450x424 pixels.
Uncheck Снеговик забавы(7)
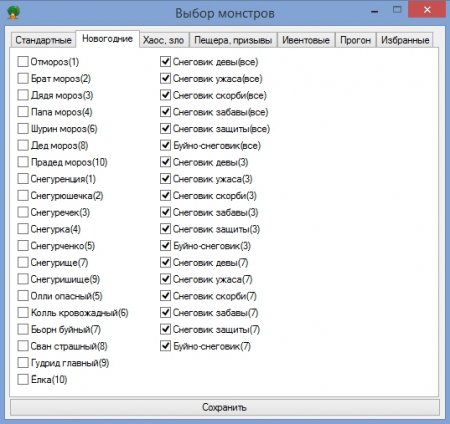pyautogui.click(x=165, y=313)
